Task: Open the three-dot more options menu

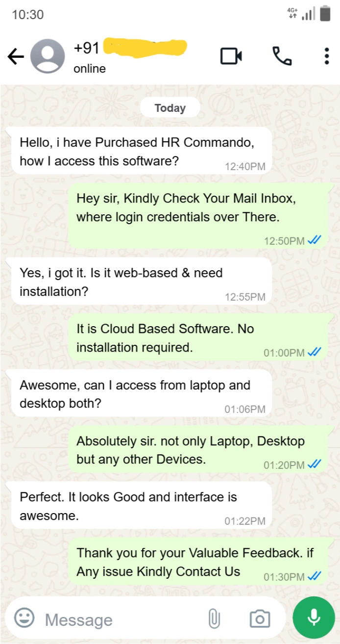Action: [x=326, y=56]
